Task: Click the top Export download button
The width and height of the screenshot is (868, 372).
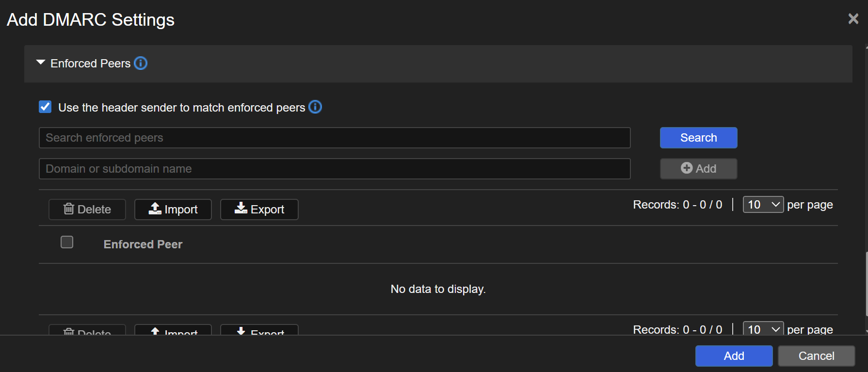Action: pyautogui.click(x=259, y=210)
